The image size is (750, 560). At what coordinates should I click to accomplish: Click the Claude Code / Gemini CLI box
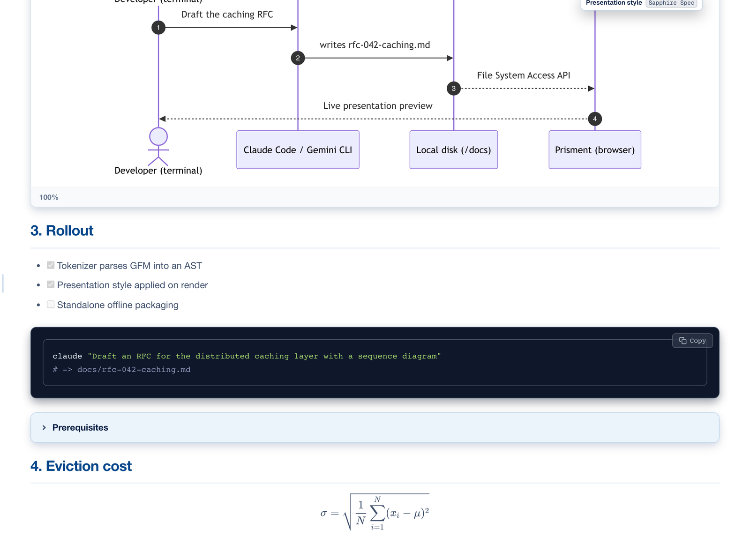(298, 150)
